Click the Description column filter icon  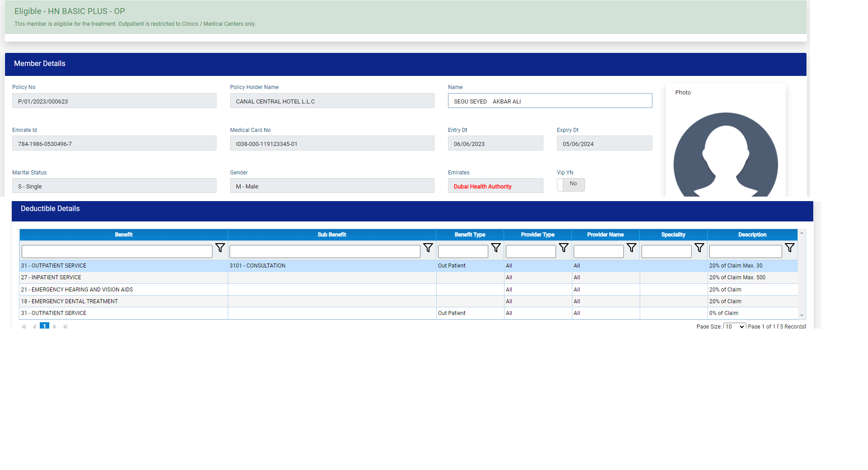[x=790, y=248]
